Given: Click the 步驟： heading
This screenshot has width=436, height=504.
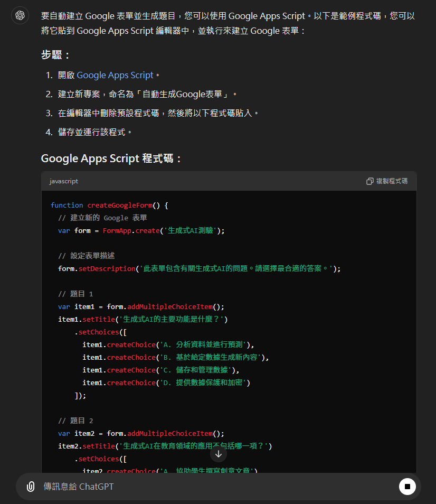Looking at the screenshot, I should point(55,55).
